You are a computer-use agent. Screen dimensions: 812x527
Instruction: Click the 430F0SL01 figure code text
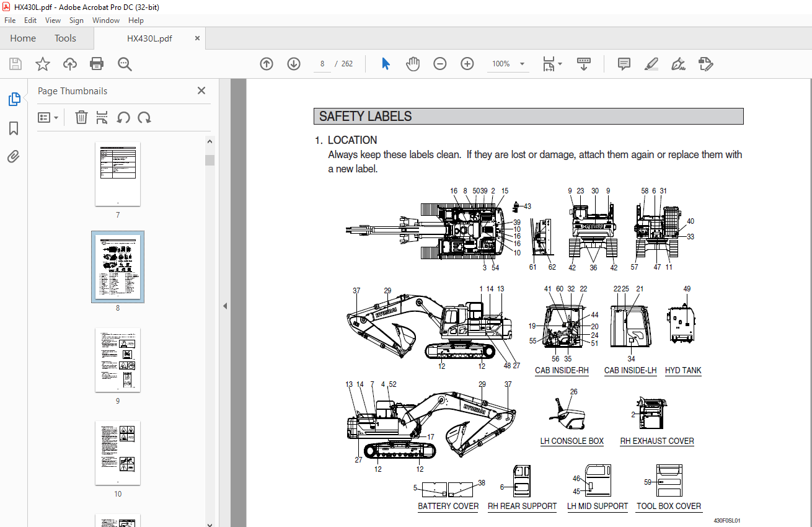pos(727,521)
